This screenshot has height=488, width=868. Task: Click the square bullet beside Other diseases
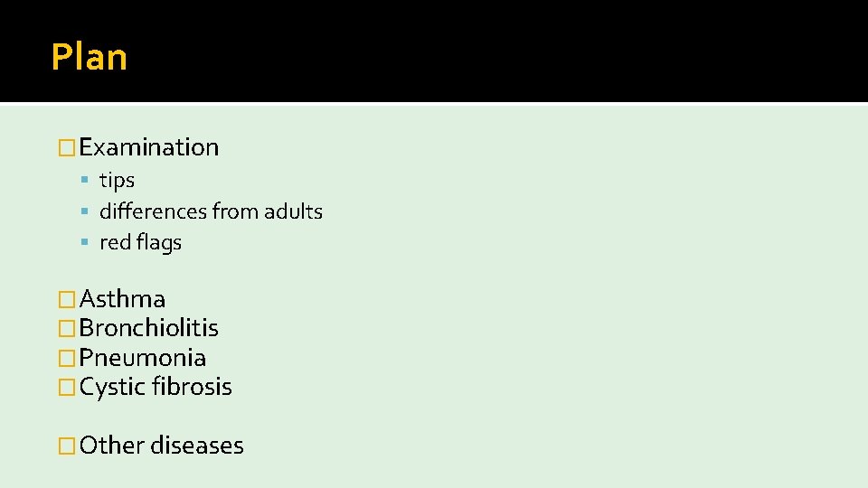(x=66, y=446)
